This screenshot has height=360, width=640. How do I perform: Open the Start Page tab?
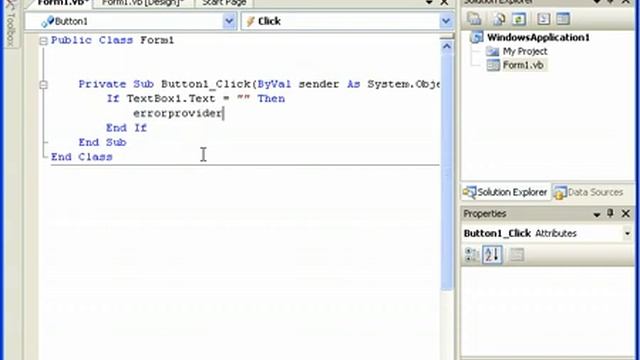pos(224,3)
